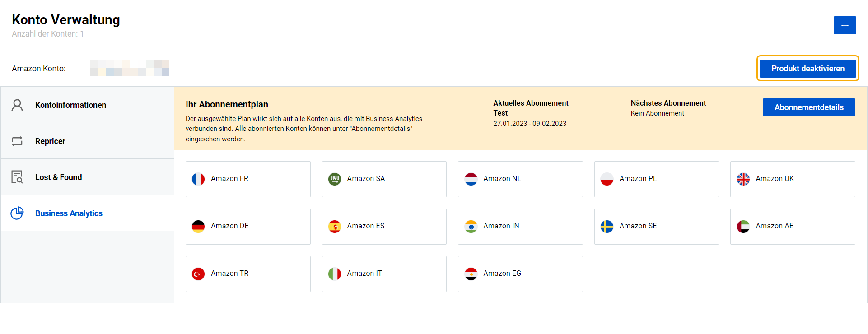Click the UAE flag icon
Image resolution: width=868 pixels, height=334 pixels.
743,227
